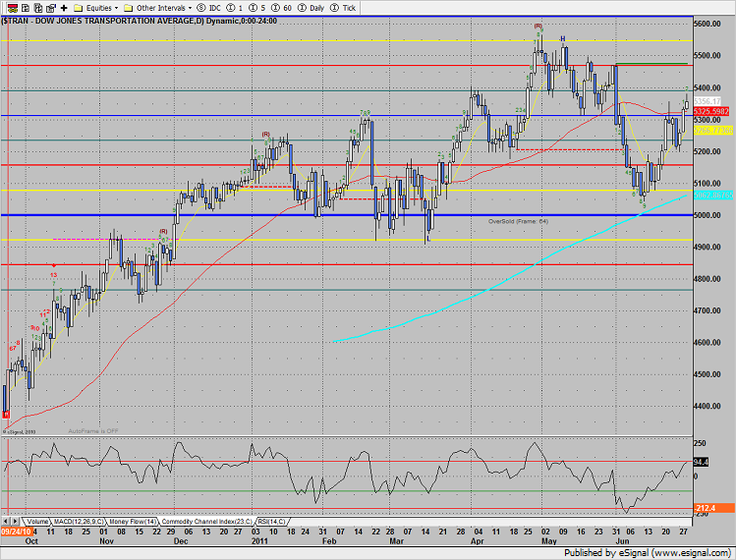Click the 2011 year label on time axis
The width and height of the screenshot is (736, 560).
pos(259,541)
